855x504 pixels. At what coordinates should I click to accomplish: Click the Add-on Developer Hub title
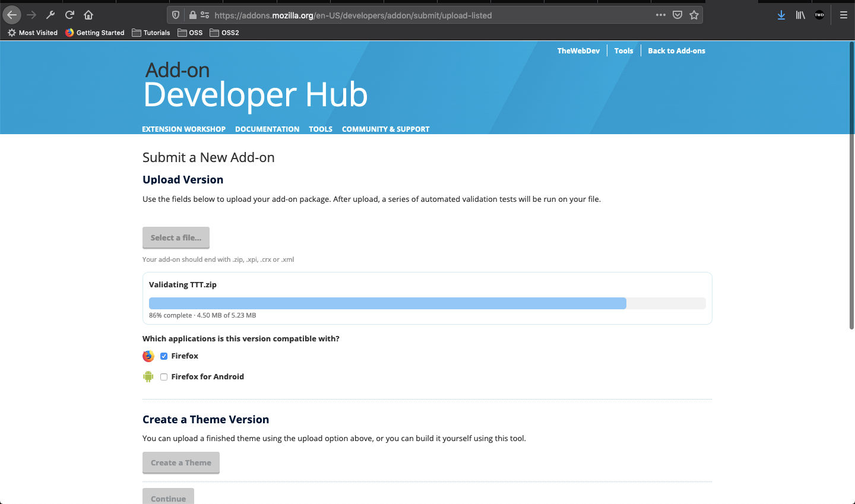pos(255,86)
